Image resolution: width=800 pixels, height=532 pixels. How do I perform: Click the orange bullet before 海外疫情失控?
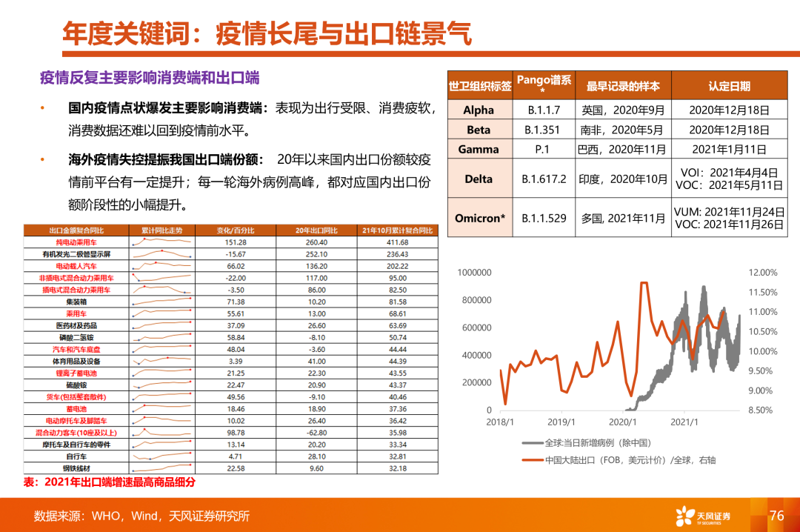(43, 159)
